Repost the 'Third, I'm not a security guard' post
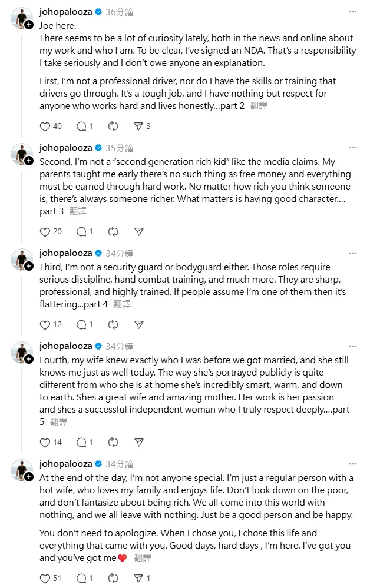This screenshot has width=370, height=588. (x=114, y=324)
